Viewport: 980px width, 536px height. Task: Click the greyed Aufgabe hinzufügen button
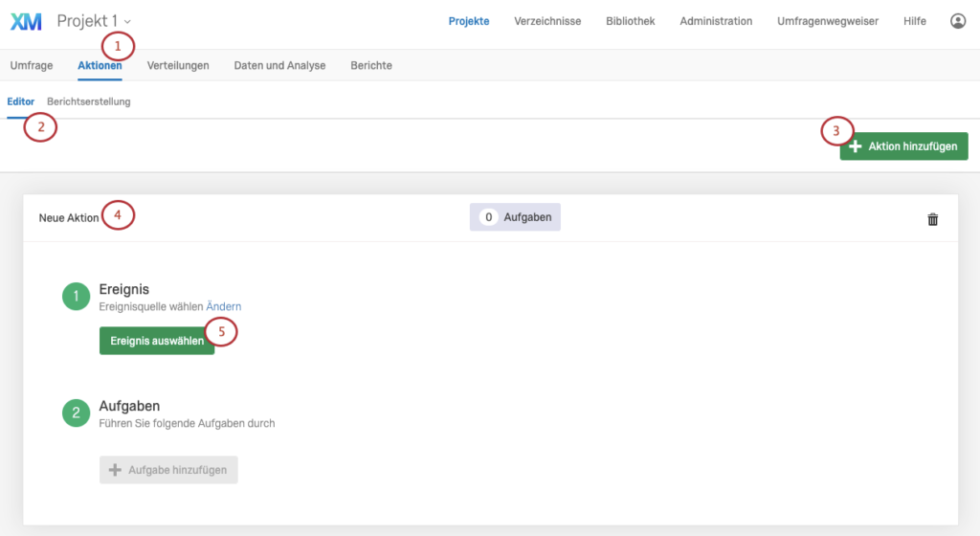168,470
